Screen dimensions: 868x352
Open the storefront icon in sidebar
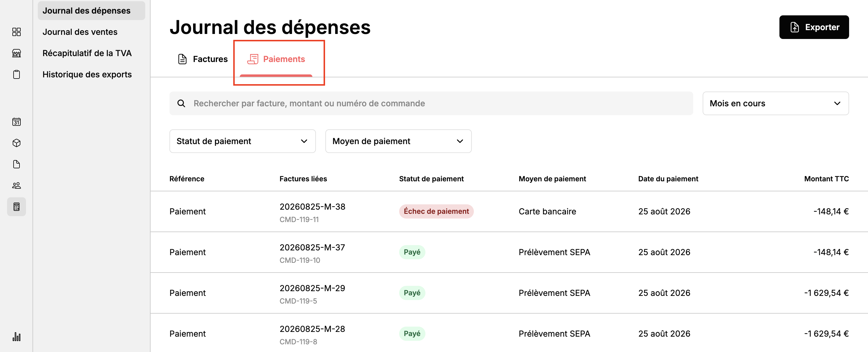(16, 53)
